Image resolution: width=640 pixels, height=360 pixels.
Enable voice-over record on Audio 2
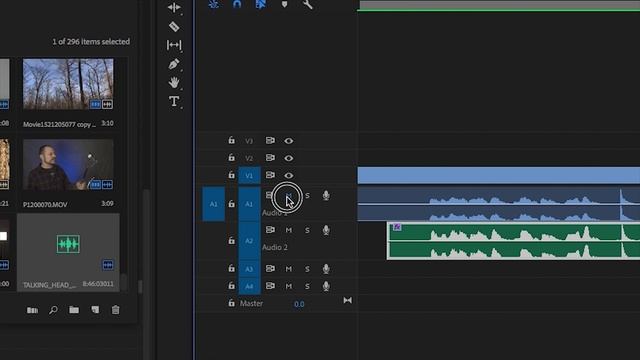click(326, 230)
